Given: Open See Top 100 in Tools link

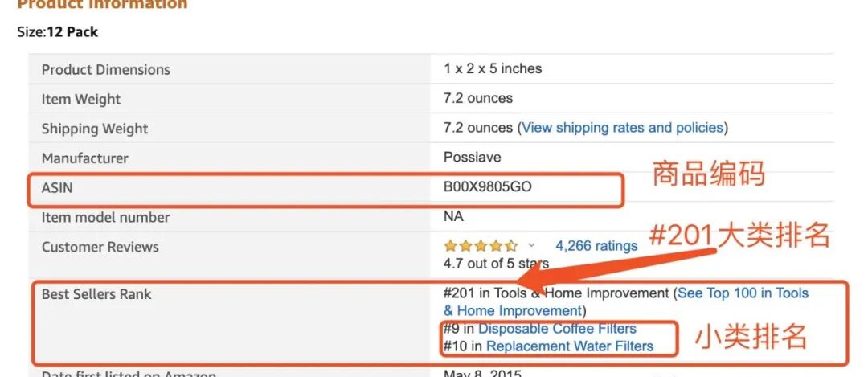Looking at the screenshot, I should click(x=743, y=293).
